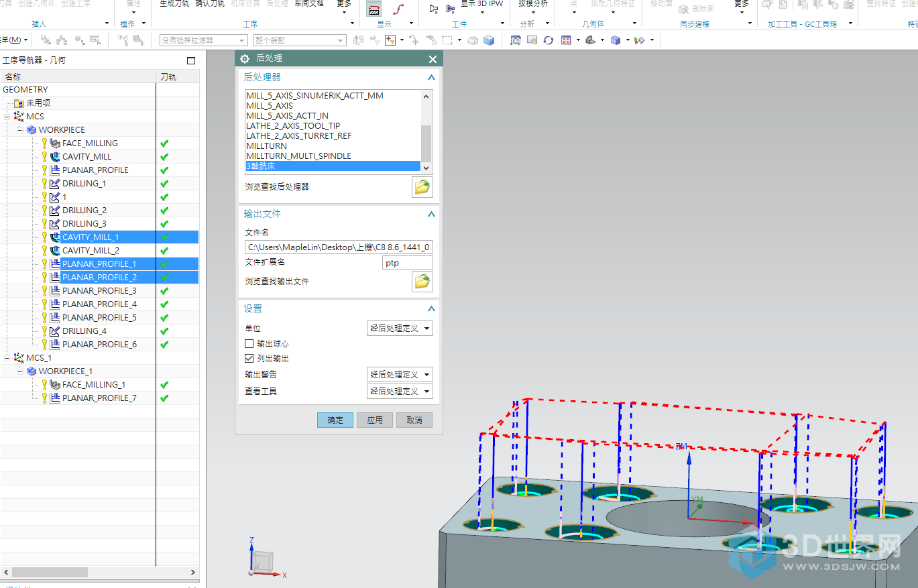The height and width of the screenshot is (588, 918).
Task: Collapse the WORKPIECE_1 tree node
Action: (x=19, y=371)
